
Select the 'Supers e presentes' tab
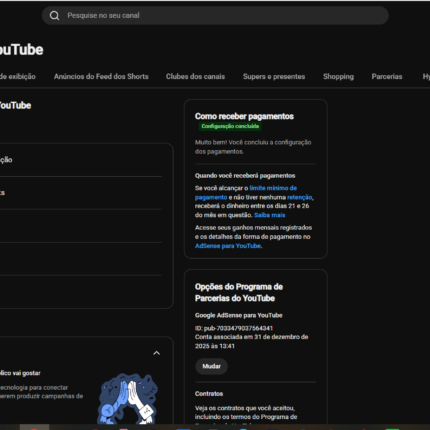point(274,76)
